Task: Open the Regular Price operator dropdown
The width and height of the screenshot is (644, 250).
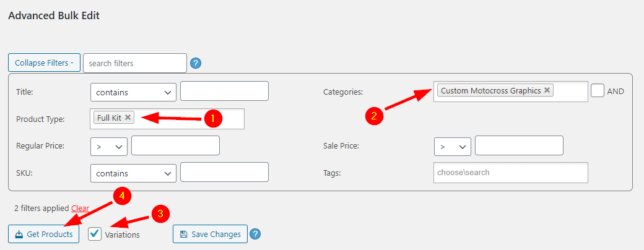Action: (x=109, y=147)
